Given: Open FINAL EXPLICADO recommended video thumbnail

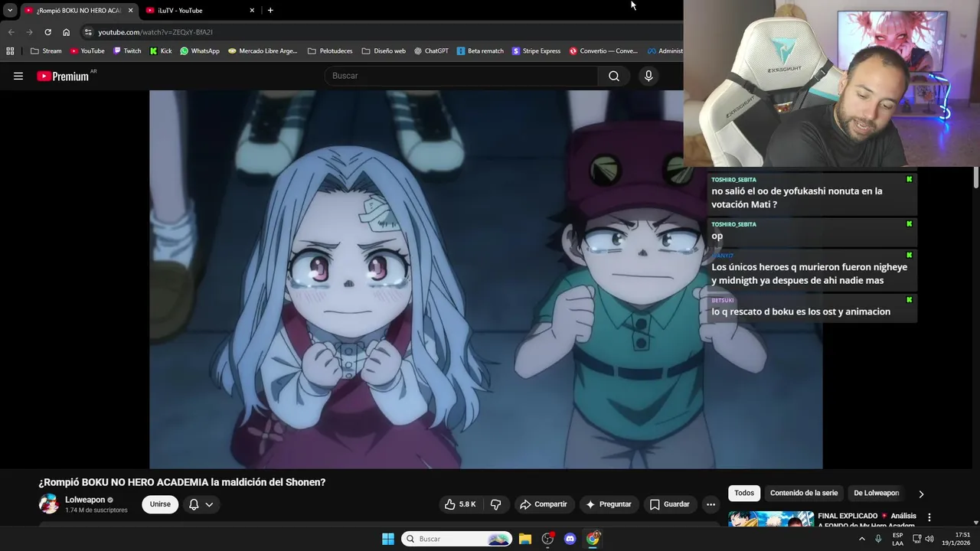Looking at the screenshot, I should [771, 520].
